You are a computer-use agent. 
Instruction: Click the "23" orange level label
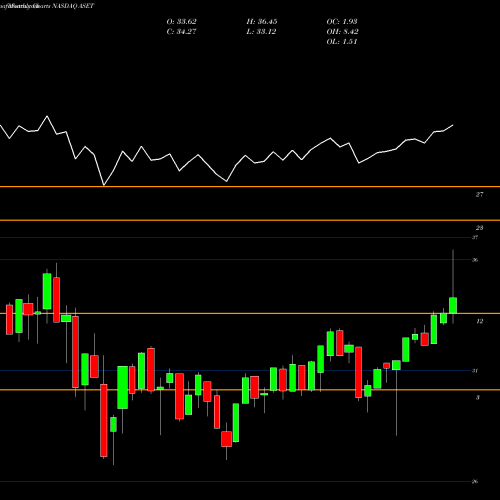point(479,228)
